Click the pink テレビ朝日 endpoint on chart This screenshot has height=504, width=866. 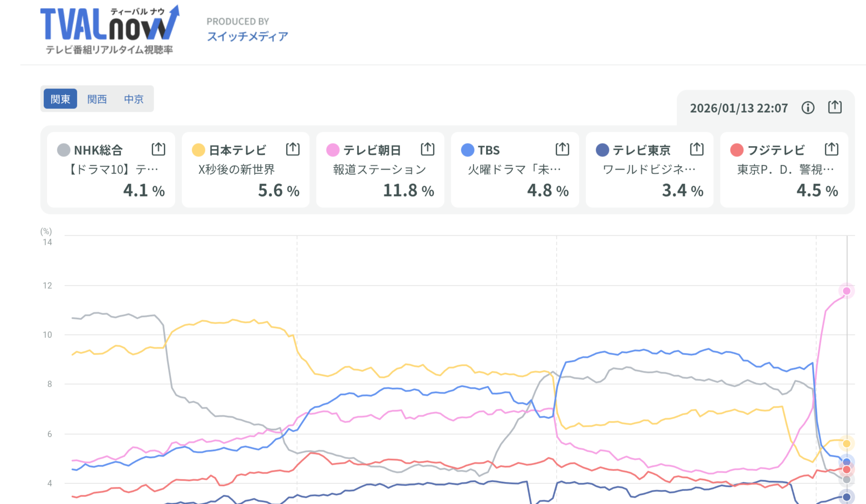coord(846,291)
